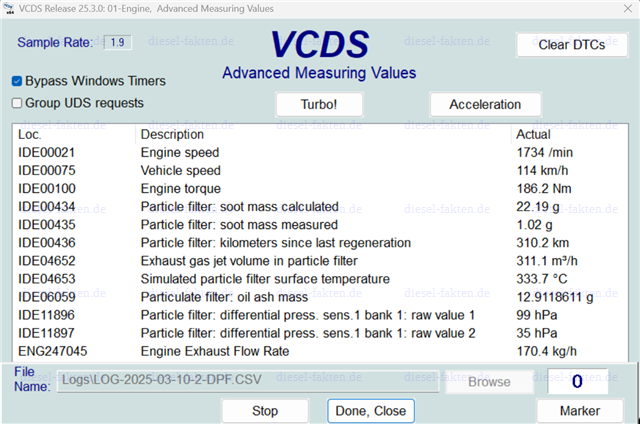
Task: Enable Group UDS requests checkbox
Action: [17, 103]
